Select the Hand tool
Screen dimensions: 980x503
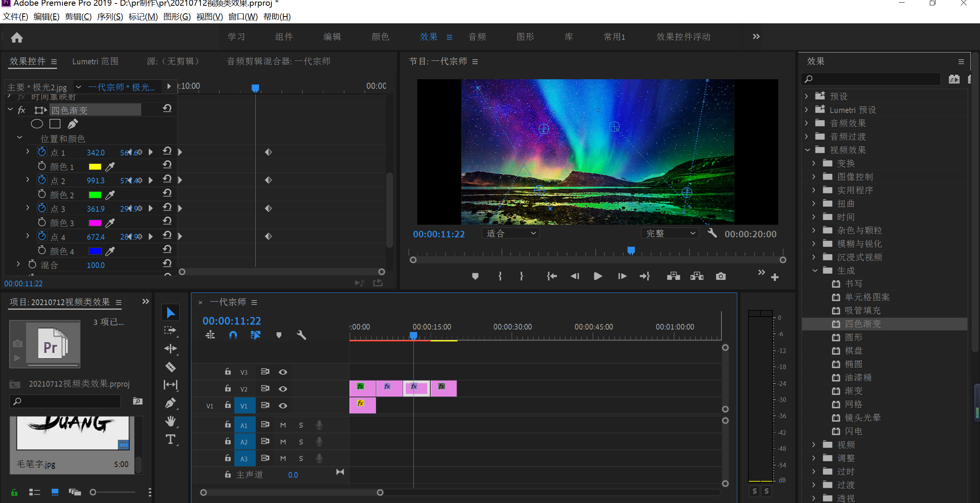pyautogui.click(x=171, y=421)
